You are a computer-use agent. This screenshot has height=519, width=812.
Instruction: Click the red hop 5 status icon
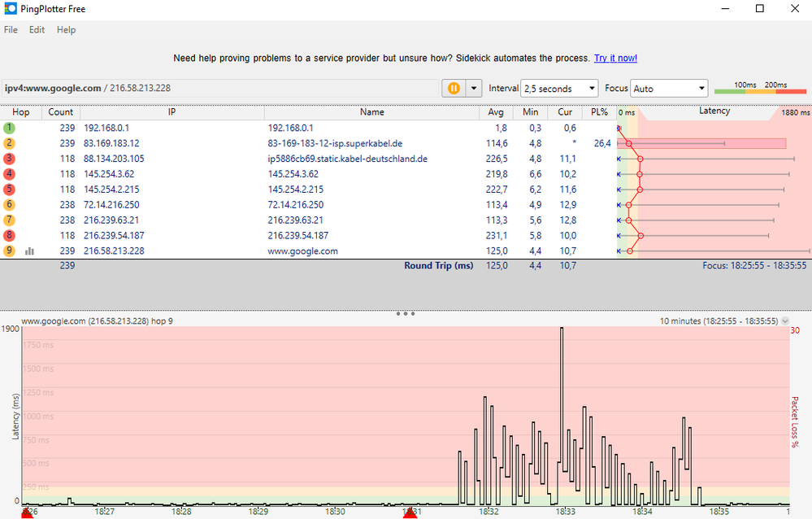click(8, 189)
